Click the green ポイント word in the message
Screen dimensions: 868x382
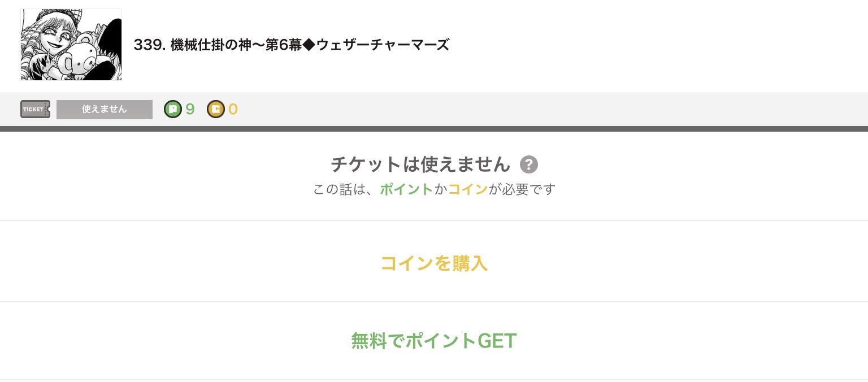tap(406, 189)
